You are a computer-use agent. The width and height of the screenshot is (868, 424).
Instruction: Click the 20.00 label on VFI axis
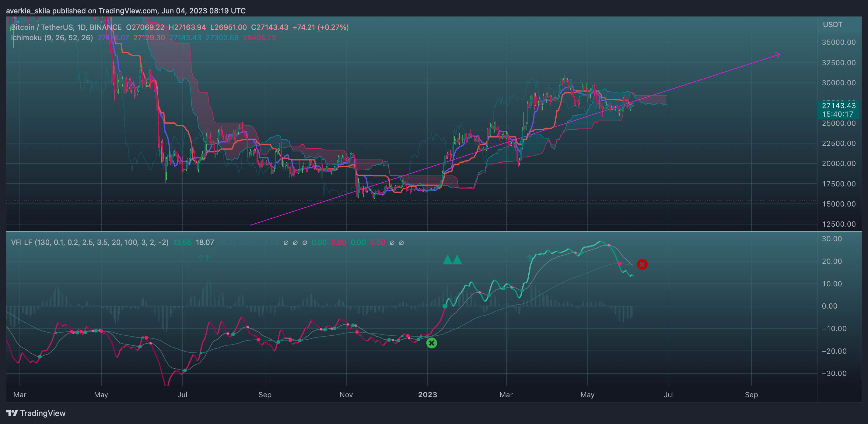click(x=831, y=261)
